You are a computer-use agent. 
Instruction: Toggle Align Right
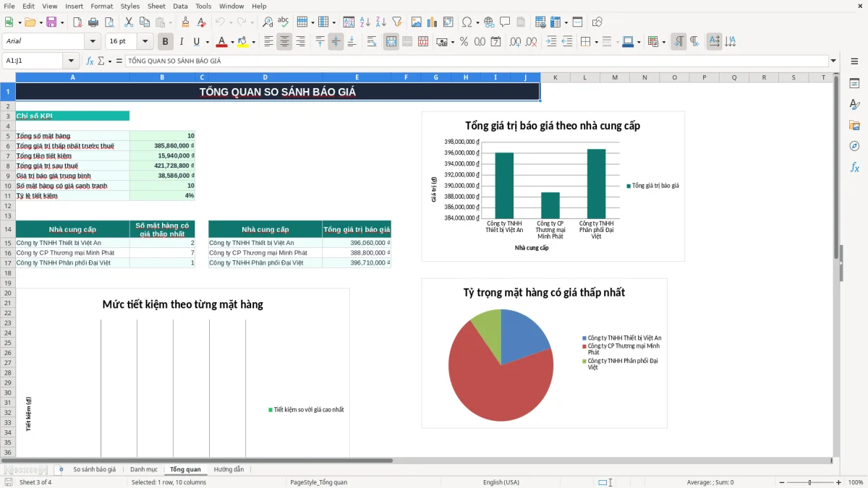[301, 42]
